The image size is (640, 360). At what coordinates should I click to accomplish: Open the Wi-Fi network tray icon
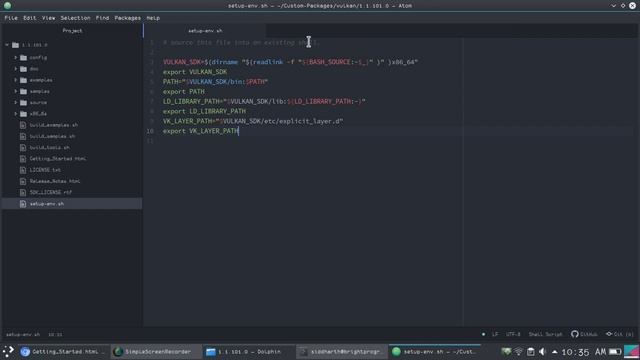point(518,351)
